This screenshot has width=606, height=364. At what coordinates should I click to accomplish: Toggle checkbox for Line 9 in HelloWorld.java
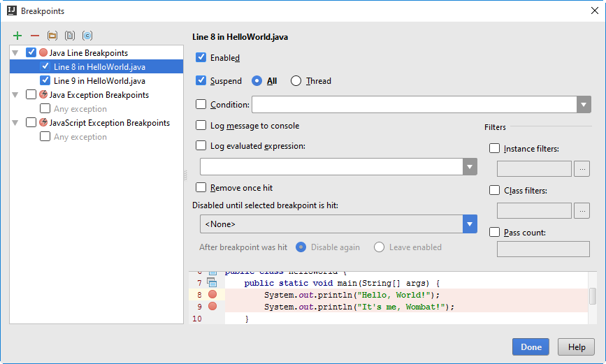pyautogui.click(x=45, y=80)
